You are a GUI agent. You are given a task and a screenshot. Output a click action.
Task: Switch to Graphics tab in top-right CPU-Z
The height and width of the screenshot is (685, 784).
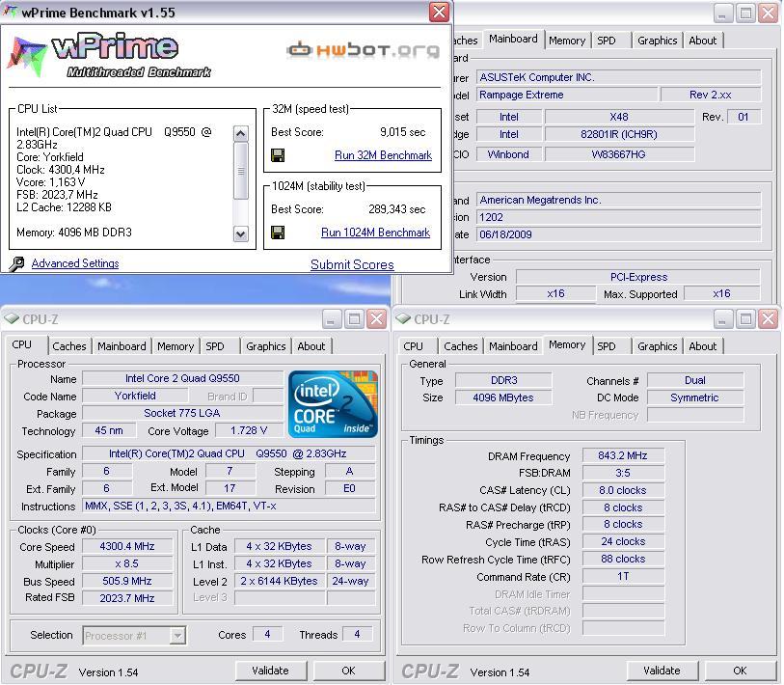pyautogui.click(x=658, y=41)
